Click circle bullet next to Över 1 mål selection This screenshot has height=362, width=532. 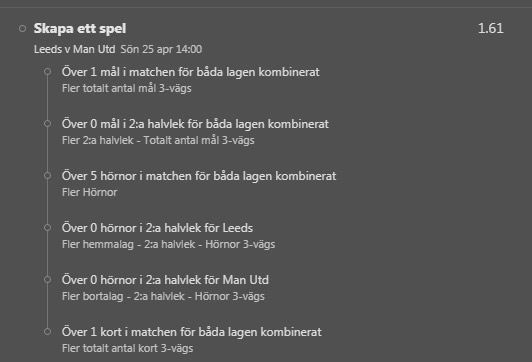coord(48,72)
